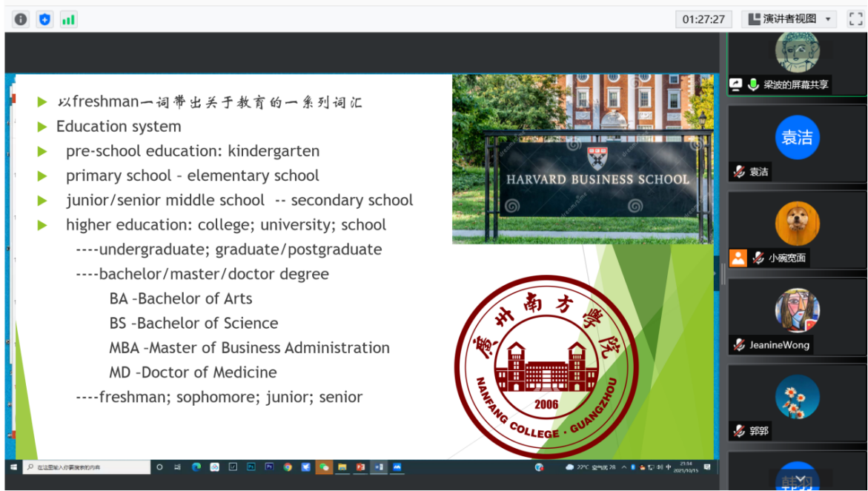Open Chrome from the taskbar
868x491 pixels.
click(288, 467)
